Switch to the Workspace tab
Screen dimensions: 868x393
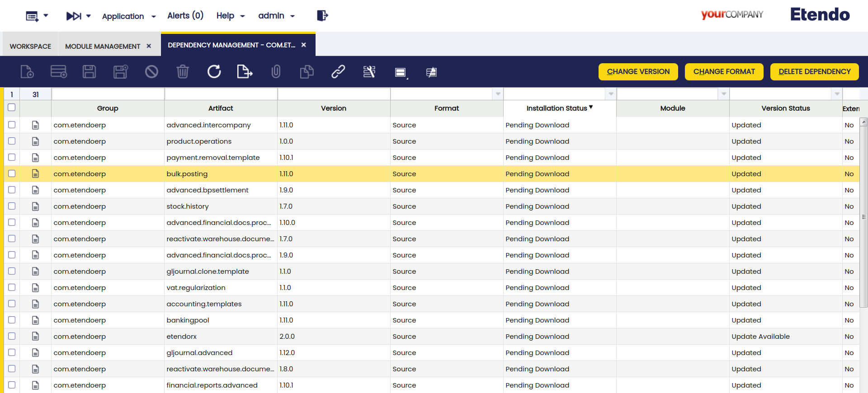click(x=30, y=46)
